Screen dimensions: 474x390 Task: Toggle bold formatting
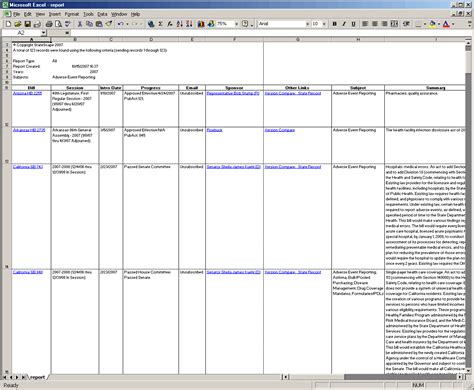(x=334, y=24)
